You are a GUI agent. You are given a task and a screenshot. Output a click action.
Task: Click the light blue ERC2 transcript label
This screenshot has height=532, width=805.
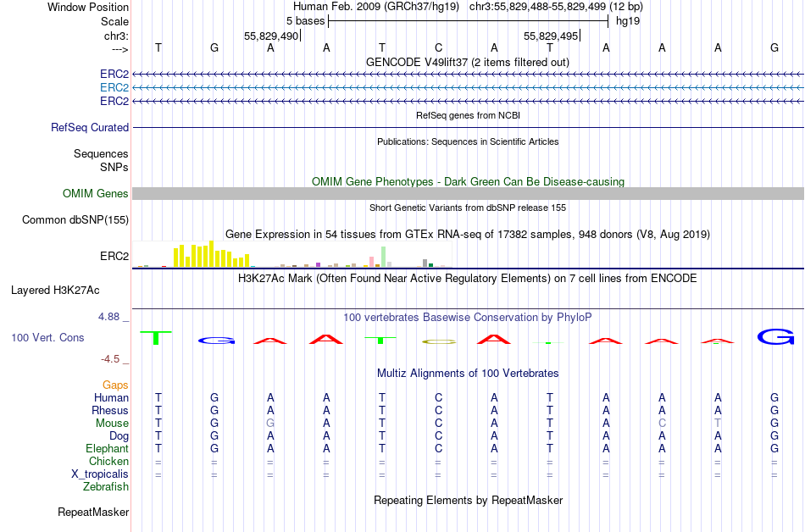click(114, 88)
